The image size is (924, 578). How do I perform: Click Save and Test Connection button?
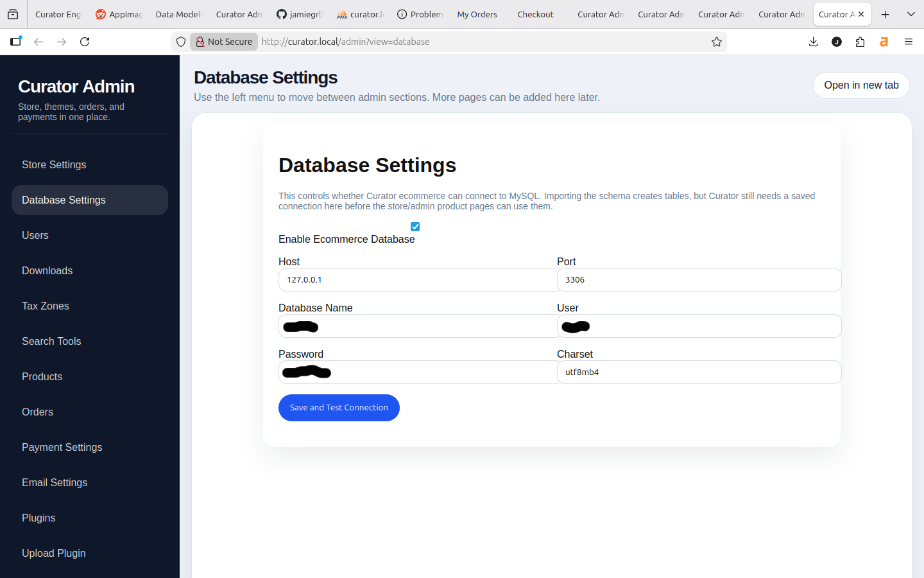pyautogui.click(x=339, y=408)
